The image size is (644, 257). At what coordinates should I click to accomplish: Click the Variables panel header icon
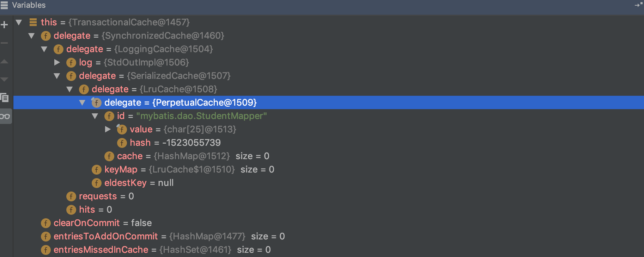point(4,5)
